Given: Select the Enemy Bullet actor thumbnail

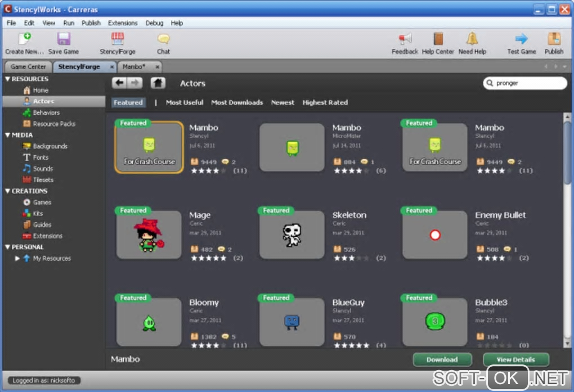Looking at the screenshot, I should 435,235.
